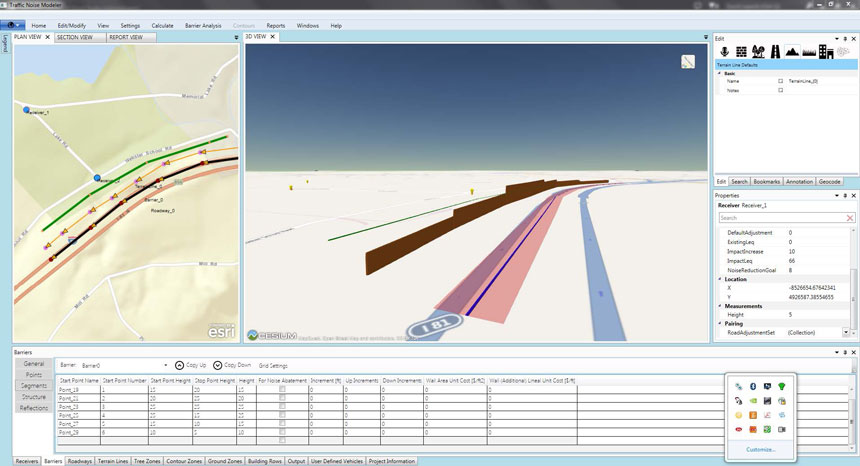The width and height of the screenshot is (860, 466).
Task: Select the Tree Zone tool icon
Action: point(758,52)
